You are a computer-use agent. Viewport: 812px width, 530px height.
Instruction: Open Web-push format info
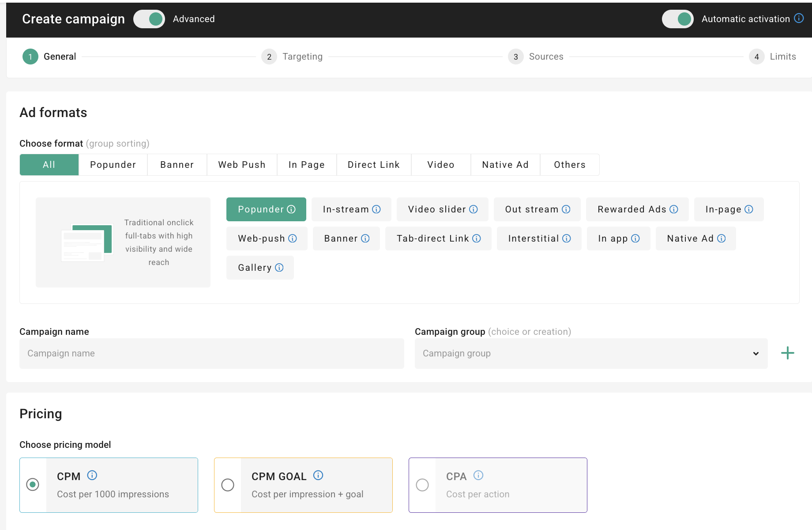click(x=293, y=238)
